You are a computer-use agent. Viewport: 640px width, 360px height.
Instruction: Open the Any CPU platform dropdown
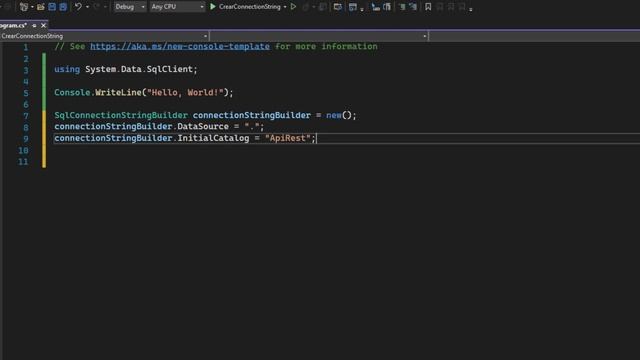coord(177,7)
